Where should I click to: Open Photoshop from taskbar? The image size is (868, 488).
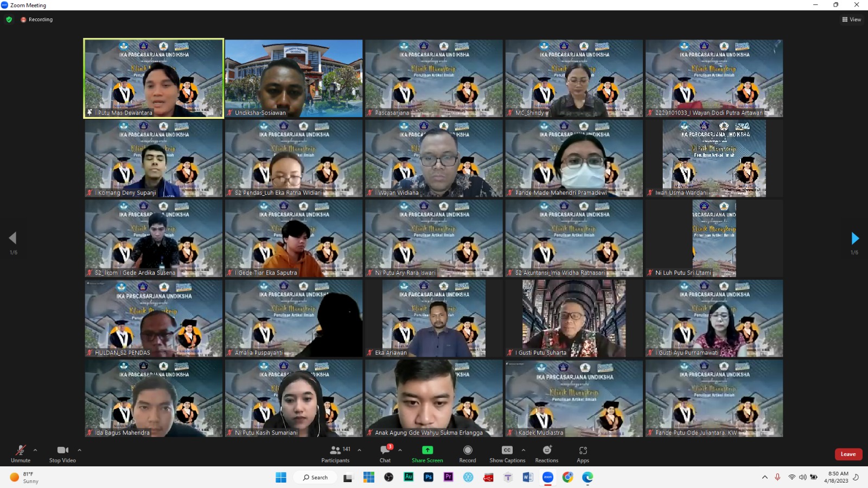[429, 477]
